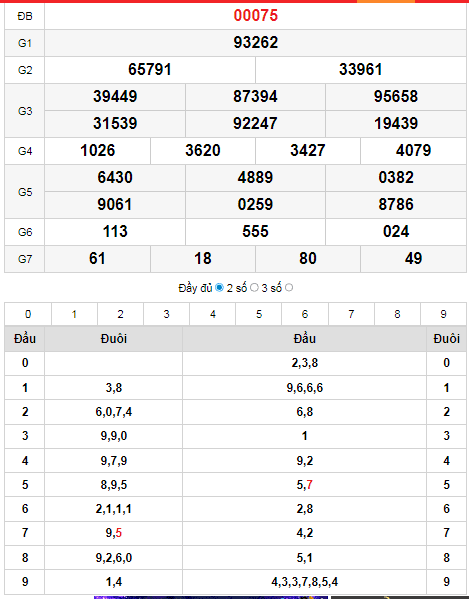The image size is (469, 599).
Task: Click digit 9 in the number filter row
Action: tap(443, 314)
